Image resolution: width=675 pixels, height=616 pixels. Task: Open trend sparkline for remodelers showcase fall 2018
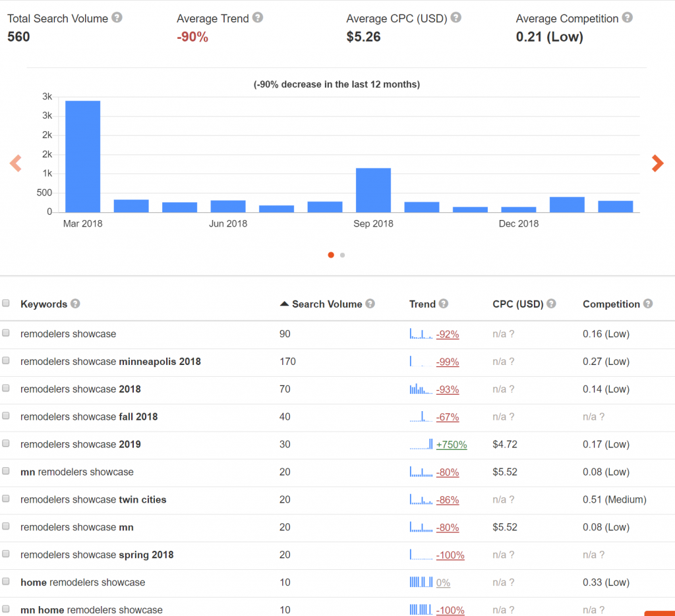pos(421,417)
